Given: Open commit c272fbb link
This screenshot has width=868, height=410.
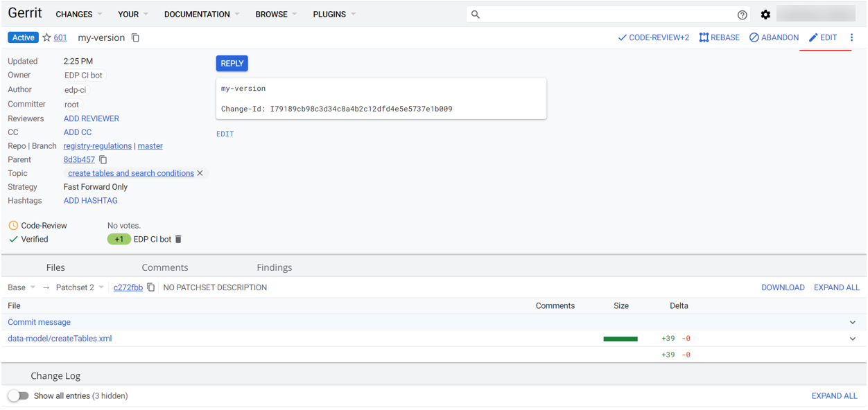Looking at the screenshot, I should 128,287.
